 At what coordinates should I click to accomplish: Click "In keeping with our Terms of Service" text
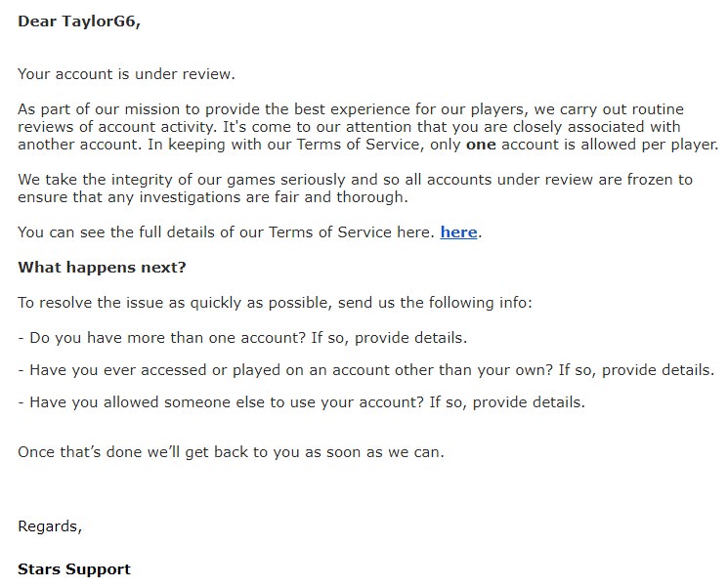coord(283,145)
